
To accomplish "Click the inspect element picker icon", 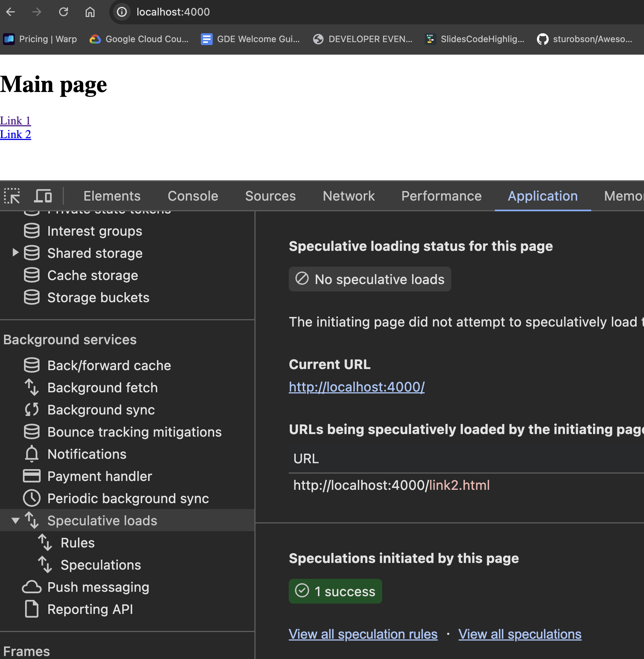I will [12, 196].
